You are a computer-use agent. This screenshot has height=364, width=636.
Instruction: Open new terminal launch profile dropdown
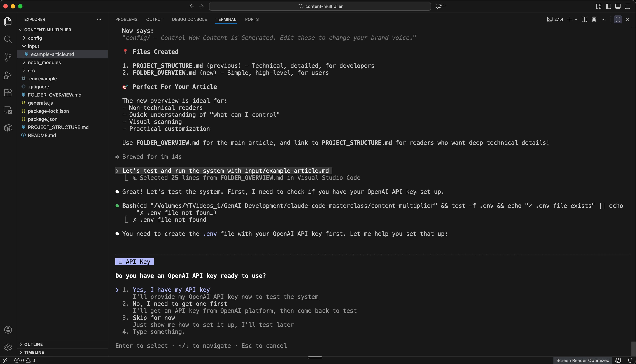point(576,19)
